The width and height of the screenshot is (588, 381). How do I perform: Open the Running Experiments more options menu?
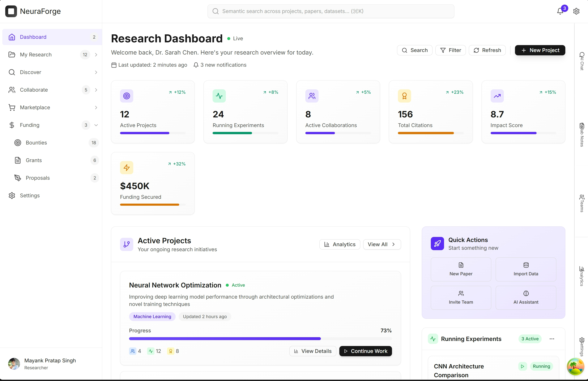tap(552, 339)
